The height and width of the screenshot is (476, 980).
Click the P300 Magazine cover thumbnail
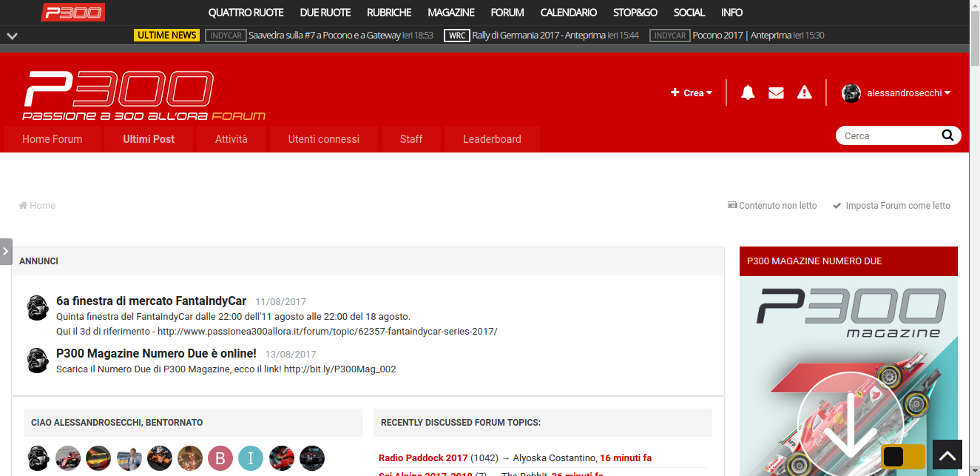pos(848,370)
